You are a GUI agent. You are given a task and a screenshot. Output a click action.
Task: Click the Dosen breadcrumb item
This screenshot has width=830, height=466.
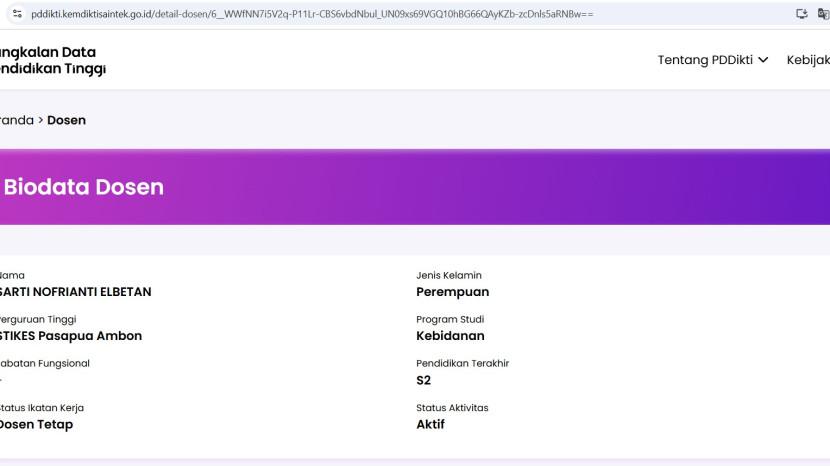66,120
